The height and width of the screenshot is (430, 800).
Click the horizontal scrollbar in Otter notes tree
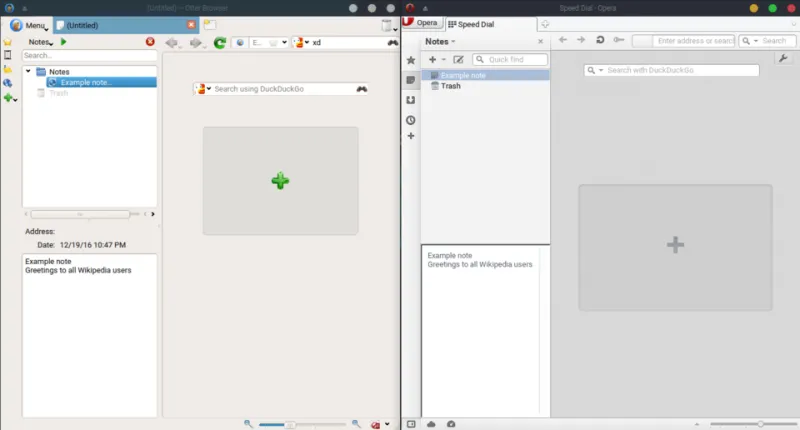[x=80, y=214]
